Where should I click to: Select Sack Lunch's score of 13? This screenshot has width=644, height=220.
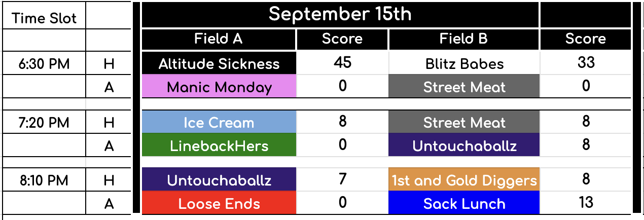586,203
